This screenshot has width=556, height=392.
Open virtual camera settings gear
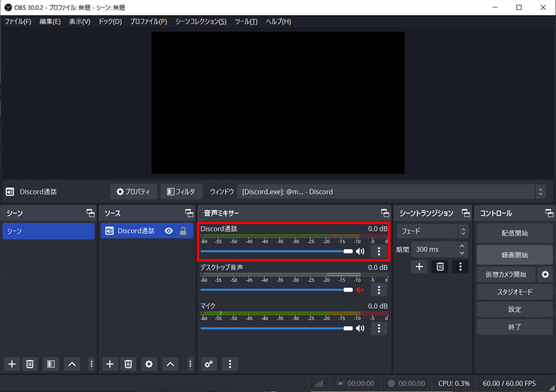point(545,274)
